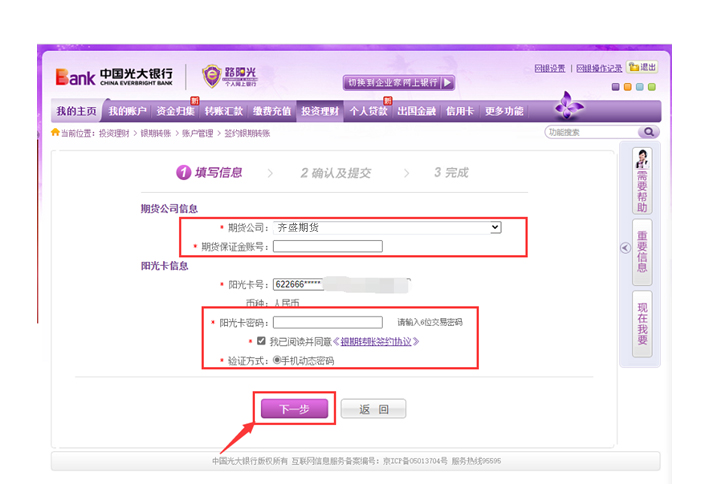Click the search magnifier icon
This screenshot has width=720, height=484.
(x=649, y=132)
